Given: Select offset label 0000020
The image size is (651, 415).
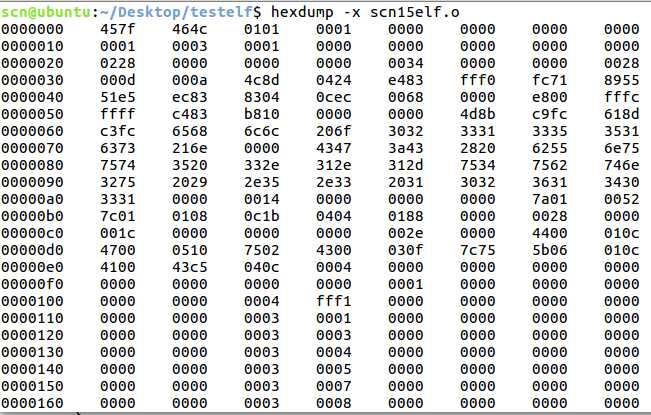Looking at the screenshot, I should coord(32,63).
